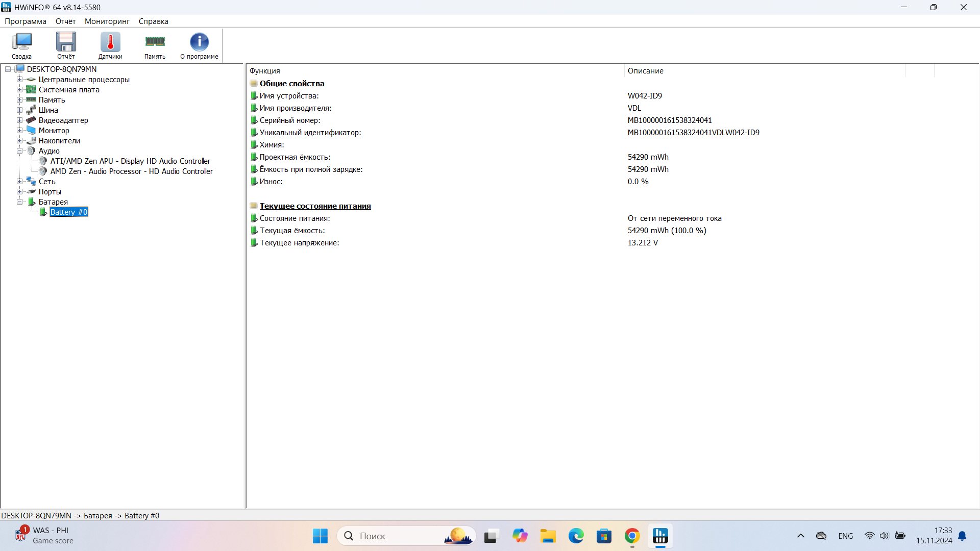Click the battery icon in system tray
Screen dimensions: 980x551
point(900,536)
